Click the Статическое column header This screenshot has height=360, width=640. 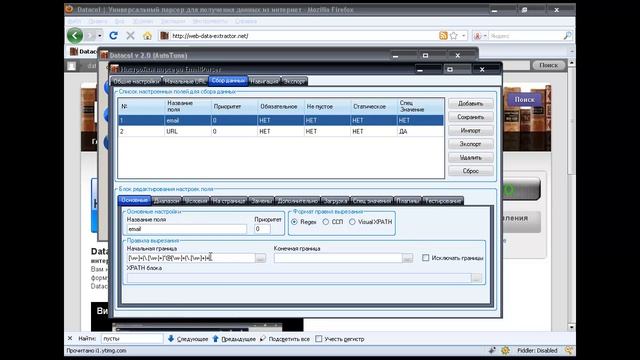373,107
